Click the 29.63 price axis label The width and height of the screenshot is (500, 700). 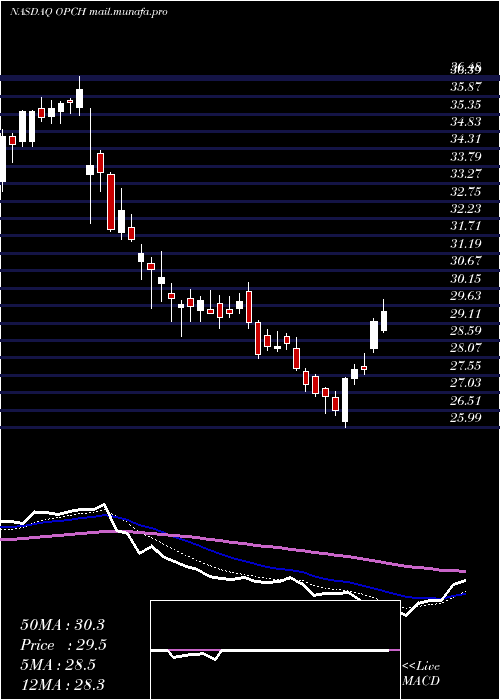coord(465,296)
